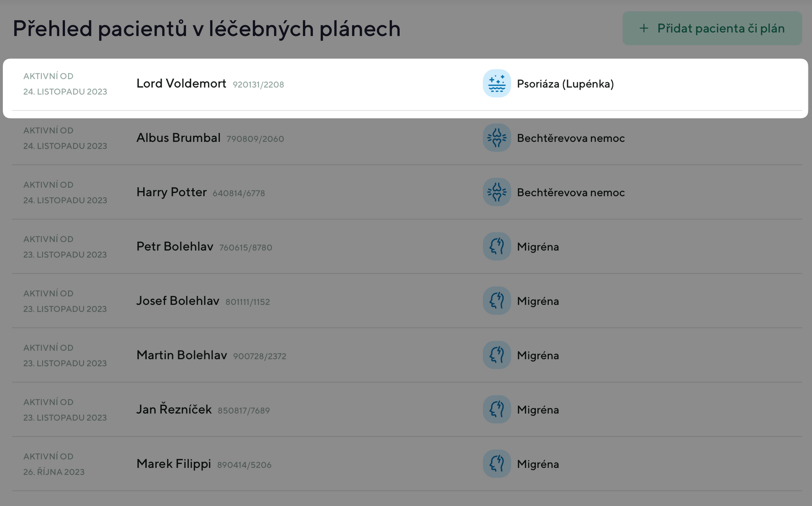Viewport: 812px width, 506px height.
Task: Choose Jan Řezníček in the patient list
Action: 174,409
